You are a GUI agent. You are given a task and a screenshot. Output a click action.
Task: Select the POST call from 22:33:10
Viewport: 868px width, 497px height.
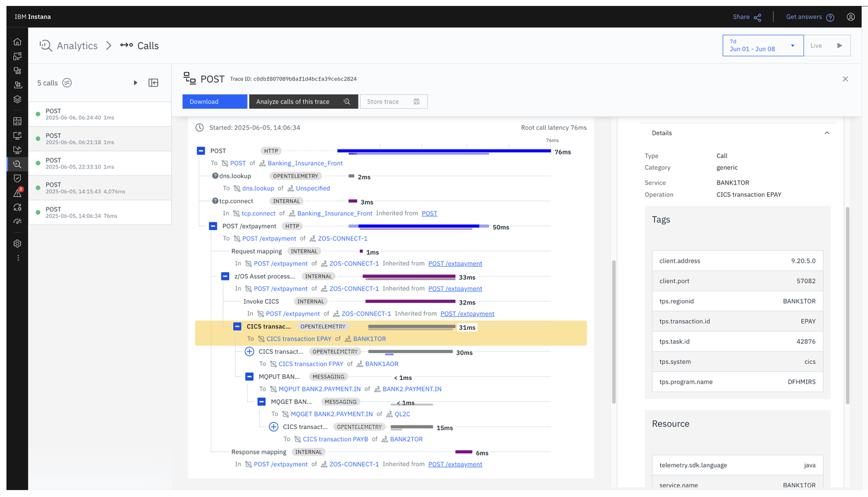coord(100,163)
